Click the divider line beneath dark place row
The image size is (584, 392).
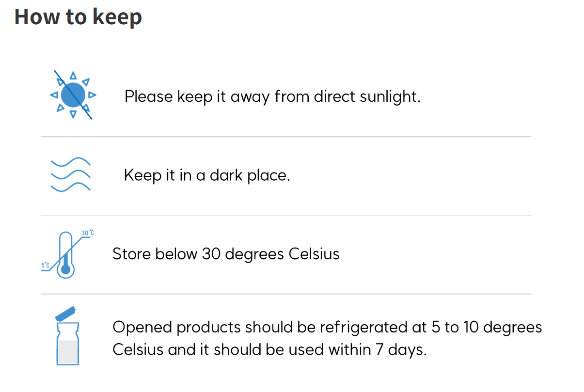(286, 216)
